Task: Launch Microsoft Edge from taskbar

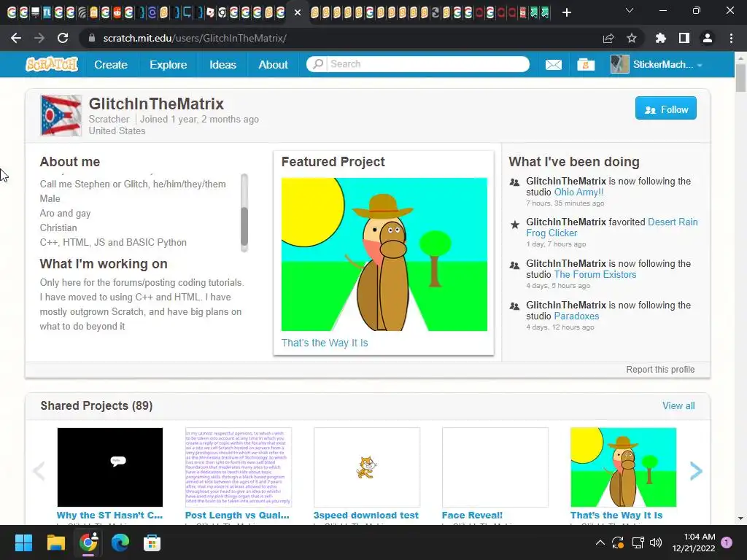Action: pyautogui.click(x=120, y=542)
